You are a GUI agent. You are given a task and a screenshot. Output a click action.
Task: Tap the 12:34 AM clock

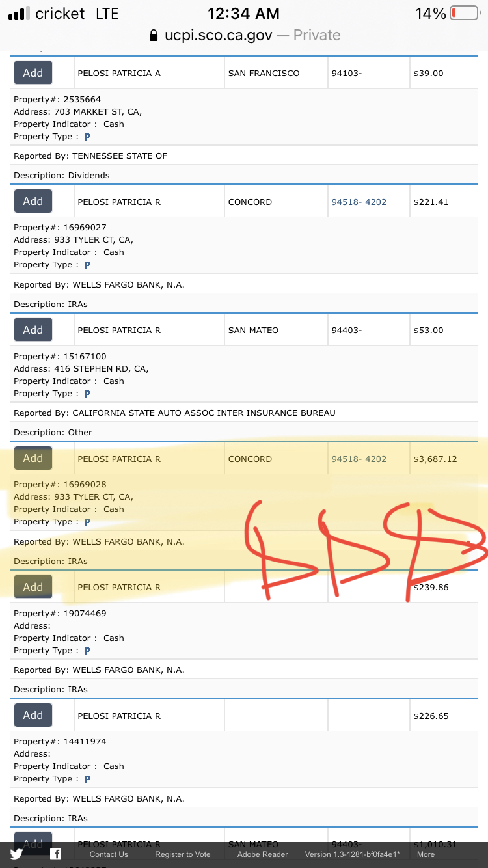243,13
